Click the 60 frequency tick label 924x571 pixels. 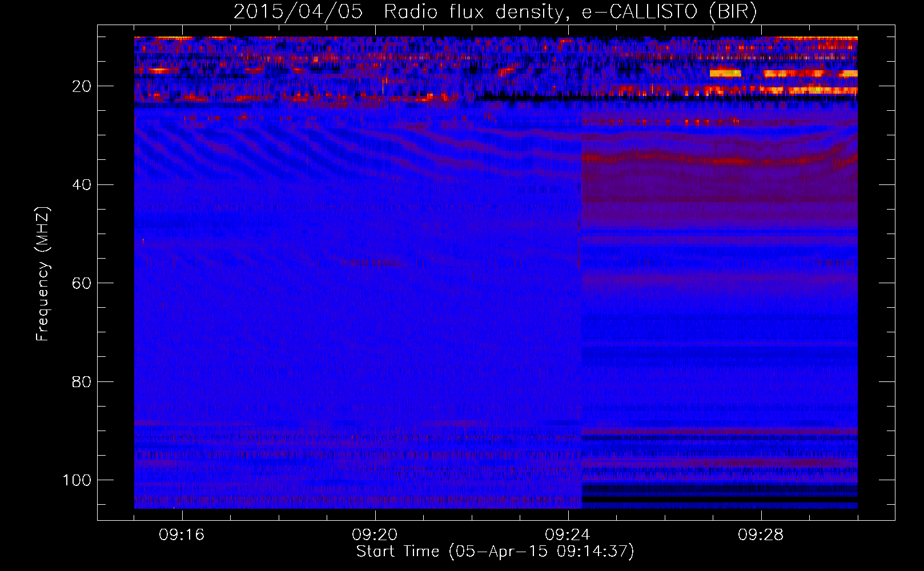tap(82, 283)
